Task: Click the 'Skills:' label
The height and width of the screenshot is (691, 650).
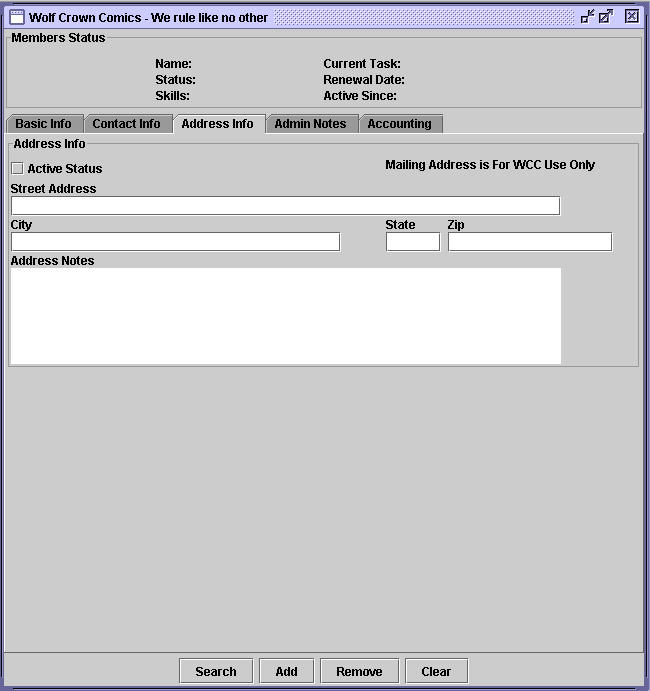Action: click(172, 96)
